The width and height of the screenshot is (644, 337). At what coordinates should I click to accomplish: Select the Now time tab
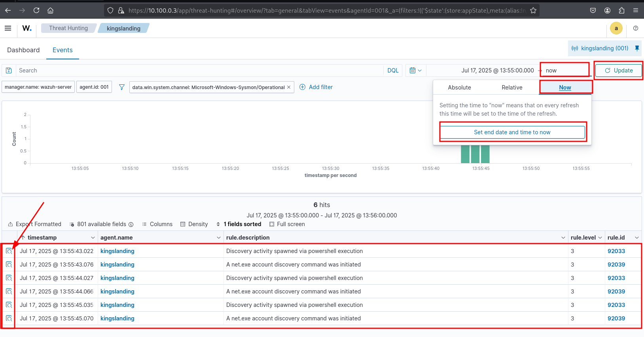pyautogui.click(x=565, y=88)
